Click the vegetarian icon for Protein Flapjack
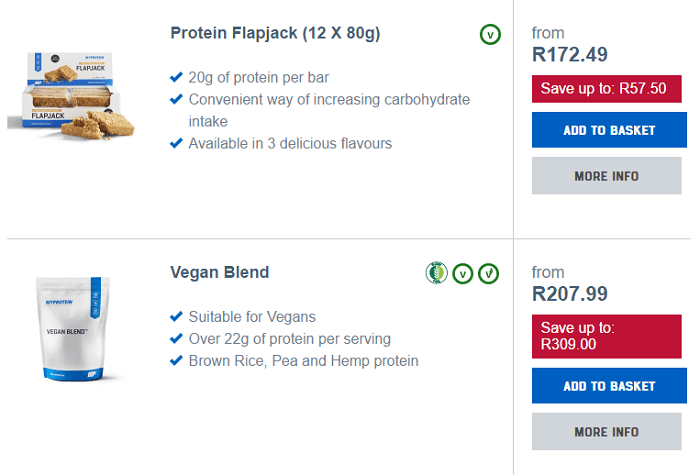Viewport: 700px width, 475px height. click(x=489, y=35)
